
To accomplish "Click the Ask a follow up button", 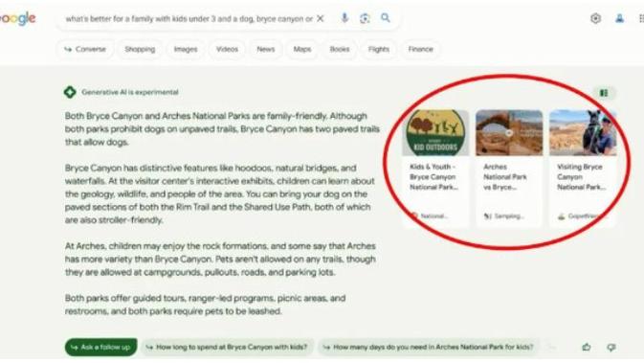I will 101,348.
